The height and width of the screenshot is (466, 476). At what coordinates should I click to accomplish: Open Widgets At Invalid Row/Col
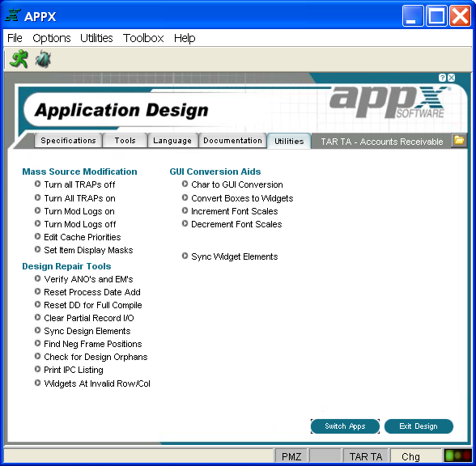pyautogui.click(x=97, y=383)
